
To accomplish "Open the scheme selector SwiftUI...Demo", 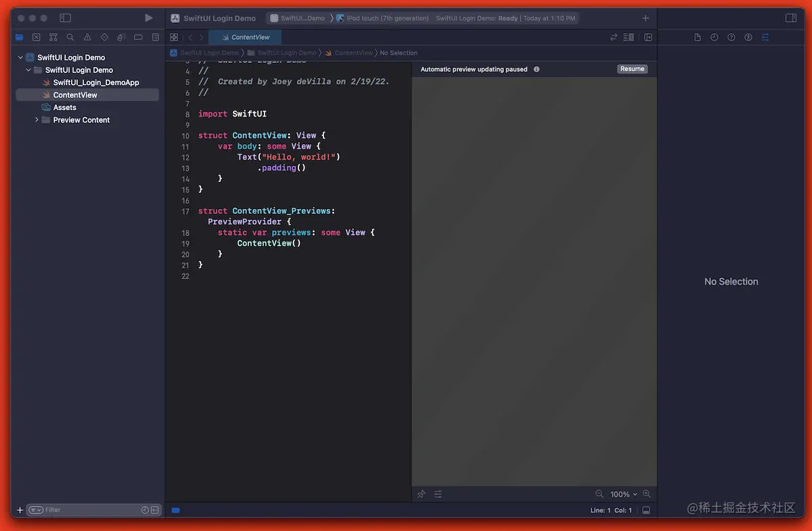I will pos(298,18).
